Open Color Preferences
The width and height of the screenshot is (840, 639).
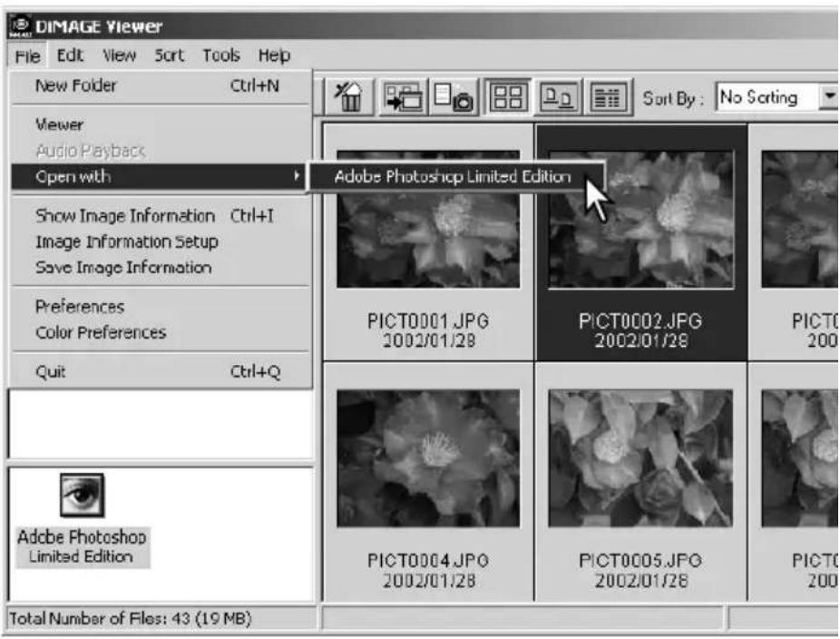pyautogui.click(x=161, y=332)
